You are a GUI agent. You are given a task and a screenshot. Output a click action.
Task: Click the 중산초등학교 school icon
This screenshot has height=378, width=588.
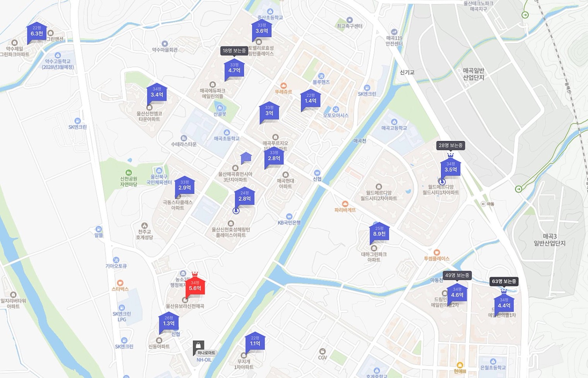pyautogui.click(x=270, y=12)
